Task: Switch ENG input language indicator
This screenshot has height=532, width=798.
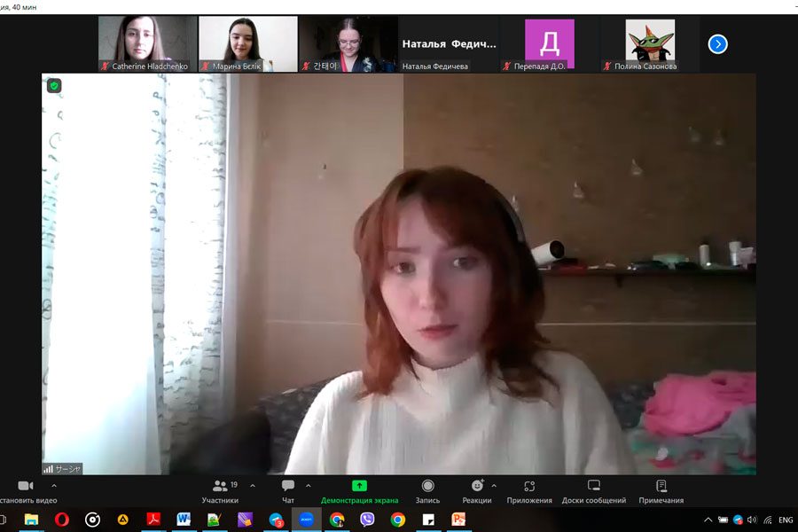Action: [x=786, y=520]
